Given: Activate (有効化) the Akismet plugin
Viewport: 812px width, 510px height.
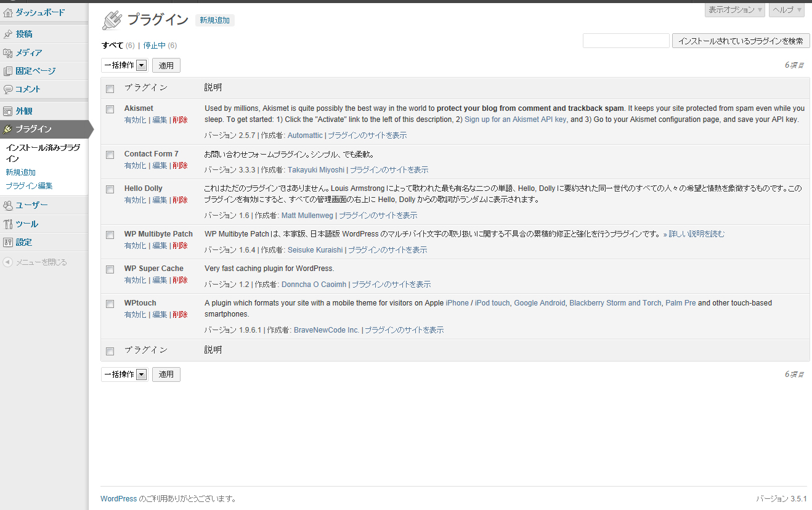Looking at the screenshot, I should tap(135, 120).
